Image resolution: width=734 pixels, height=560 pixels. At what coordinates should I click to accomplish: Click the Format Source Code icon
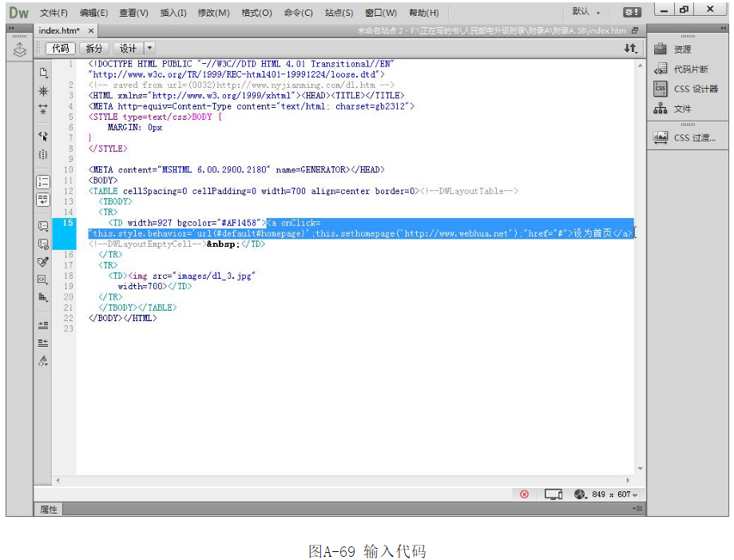(x=43, y=361)
